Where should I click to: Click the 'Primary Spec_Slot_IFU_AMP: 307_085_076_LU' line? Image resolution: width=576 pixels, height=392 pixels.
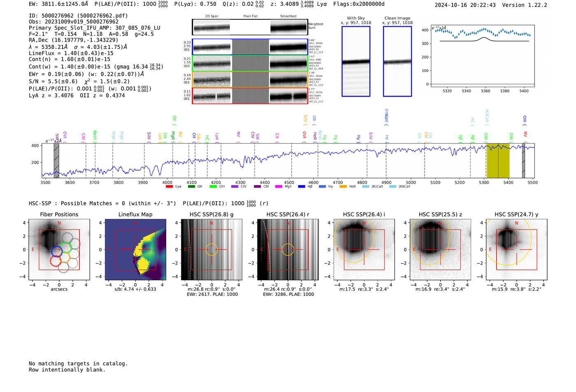coord(95,28)
